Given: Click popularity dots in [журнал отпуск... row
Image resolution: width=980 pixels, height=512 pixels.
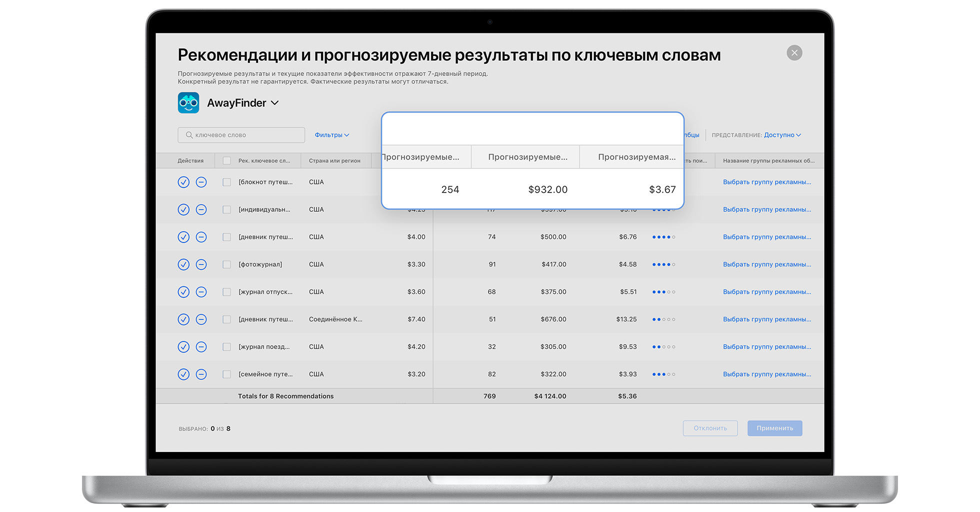Looking at the screenshot, I should [663, 292].
